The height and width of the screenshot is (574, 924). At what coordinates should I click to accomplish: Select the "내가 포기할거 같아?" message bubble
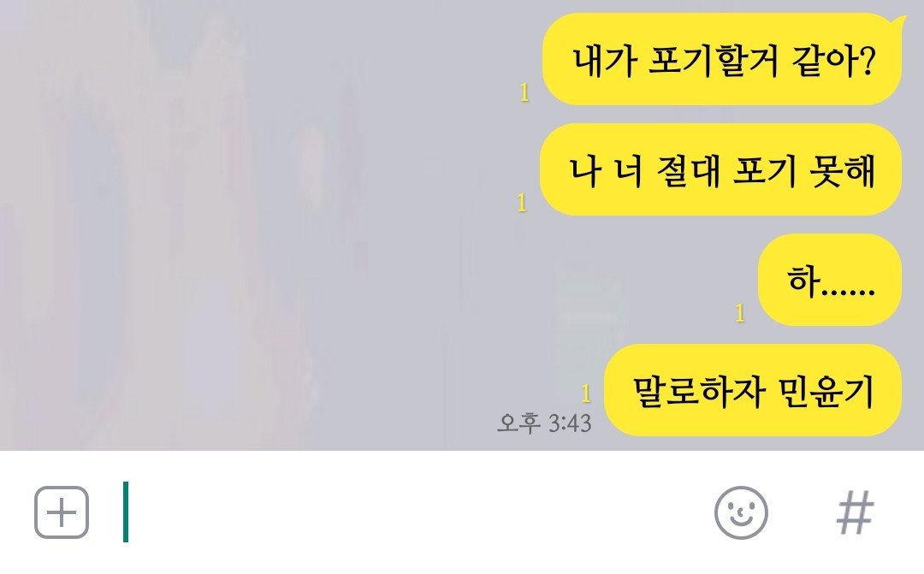(x=722, y=60)
